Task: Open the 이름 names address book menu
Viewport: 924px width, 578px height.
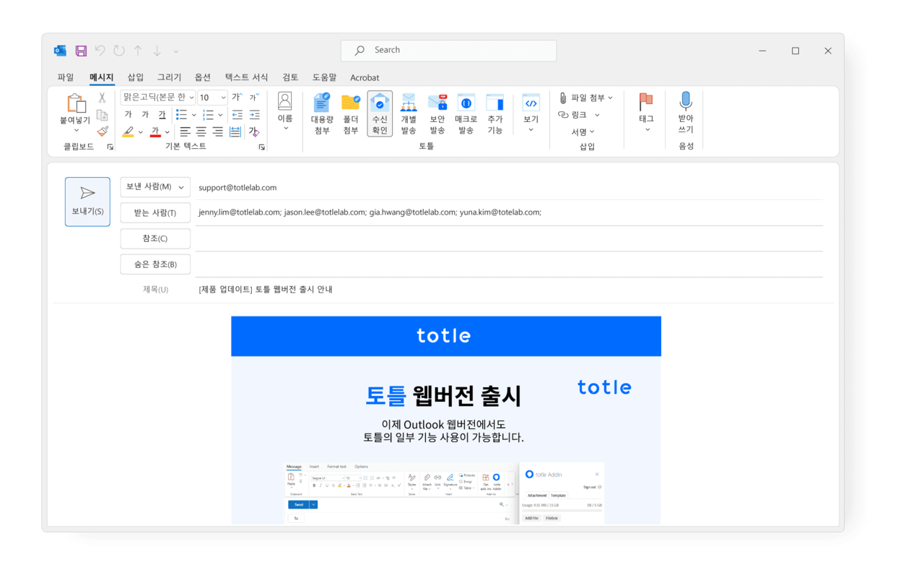Action: tap(285, 112)
